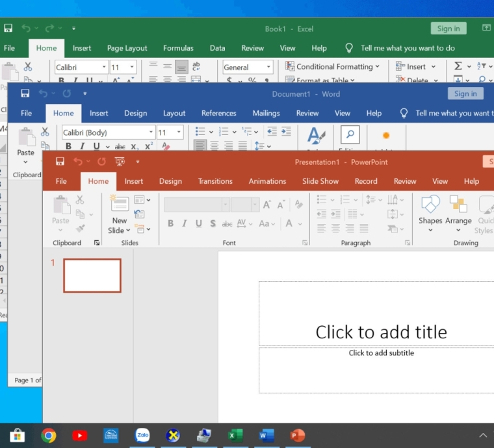Viewport: 494px width, 448px height.
Task: Click the File button in PowerPoint
Action: 61,181
